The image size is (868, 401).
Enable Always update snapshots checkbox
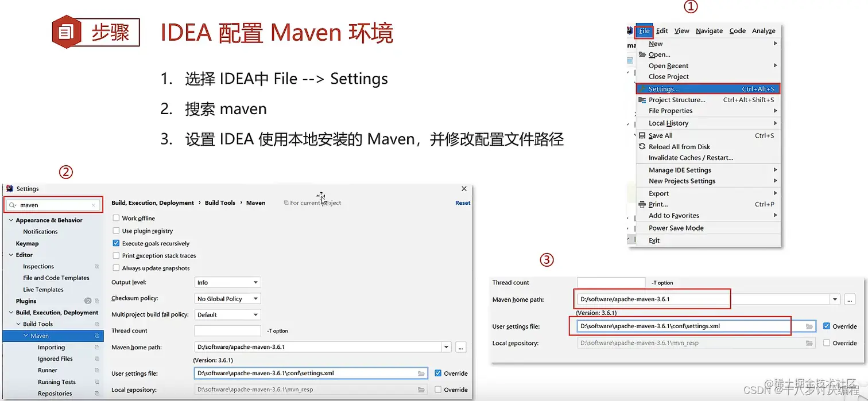[117, 268]
